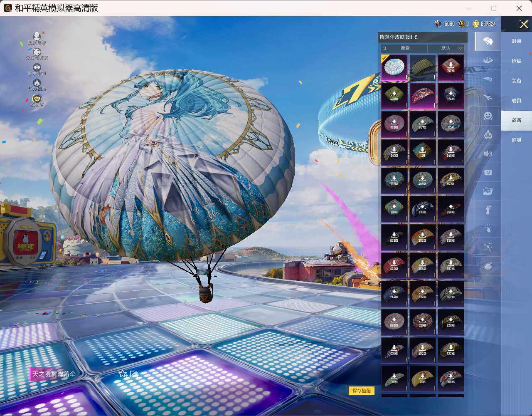Download the 572KB parachute skin
The height and width of the screenshot is (416, 532).
point(423,294)
